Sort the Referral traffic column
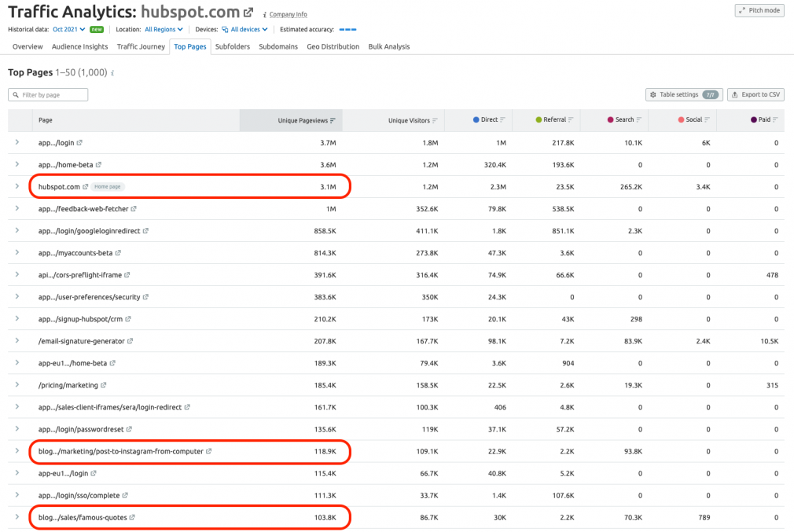The image size is (794, 532). pyautogui.click(x=571, y=120)
